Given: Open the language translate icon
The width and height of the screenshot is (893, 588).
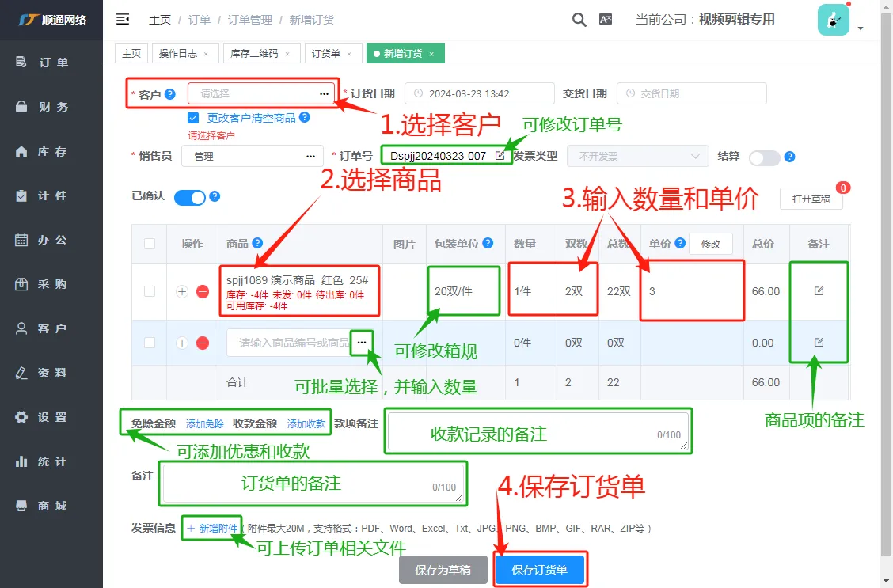Looking at the screenshot, I should 606,19.
